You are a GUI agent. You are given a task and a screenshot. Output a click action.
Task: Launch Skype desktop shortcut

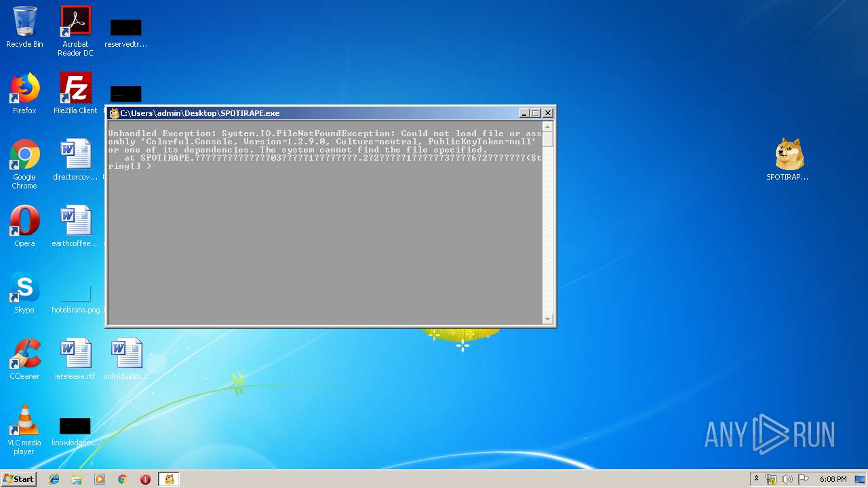[x=24, y=293]
